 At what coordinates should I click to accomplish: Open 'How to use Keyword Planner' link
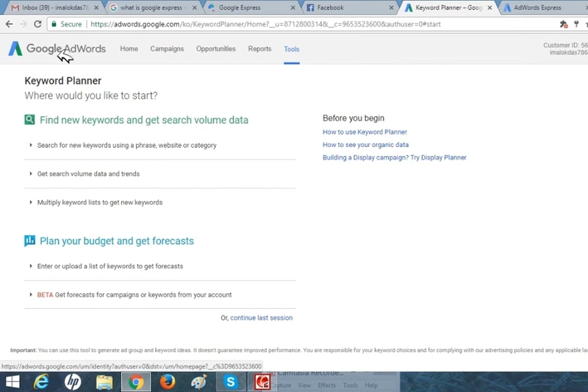pyautogui.click(x=365, y=132)
